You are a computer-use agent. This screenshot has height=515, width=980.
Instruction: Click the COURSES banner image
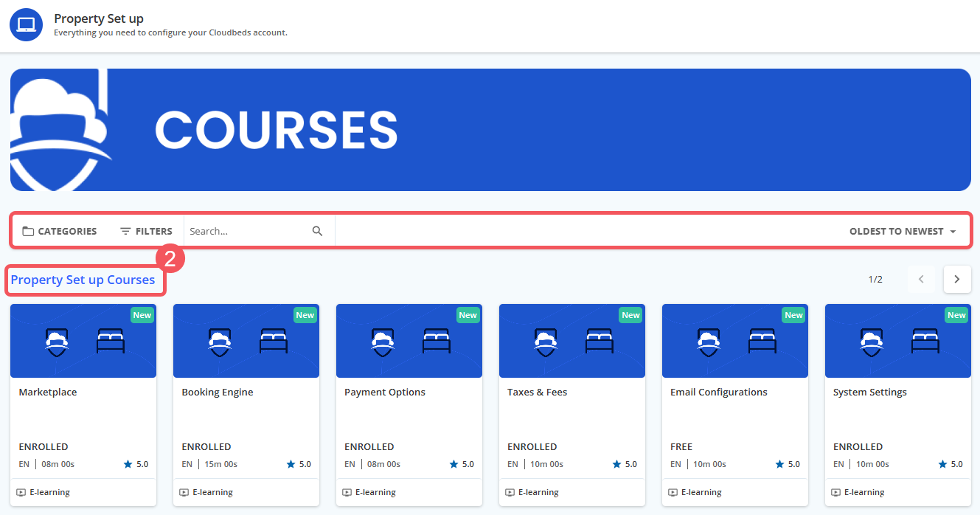tap(490, 130)
